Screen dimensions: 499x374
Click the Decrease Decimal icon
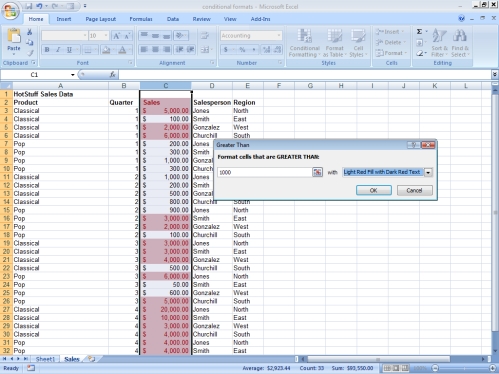[x=278, y=50]
